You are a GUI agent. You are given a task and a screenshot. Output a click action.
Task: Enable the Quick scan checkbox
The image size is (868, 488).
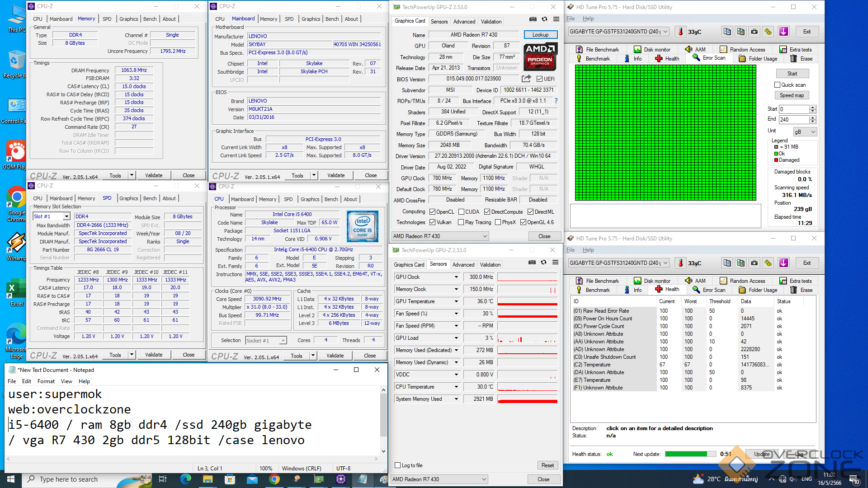coord(778,85)
